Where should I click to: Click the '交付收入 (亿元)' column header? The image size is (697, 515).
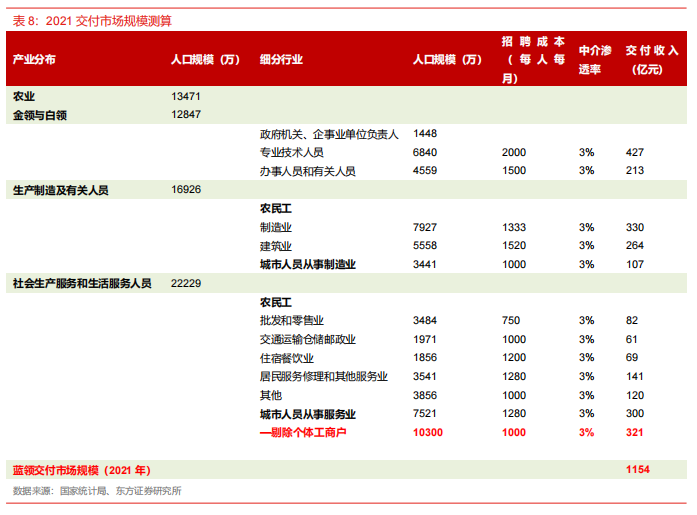(x=652, y=60)
